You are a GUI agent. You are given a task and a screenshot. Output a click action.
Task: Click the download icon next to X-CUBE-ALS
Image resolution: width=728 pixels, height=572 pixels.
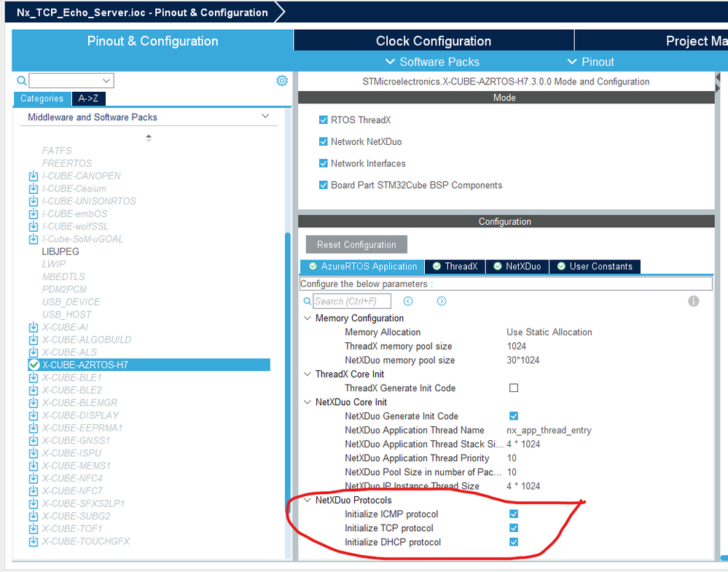(34, 353)
